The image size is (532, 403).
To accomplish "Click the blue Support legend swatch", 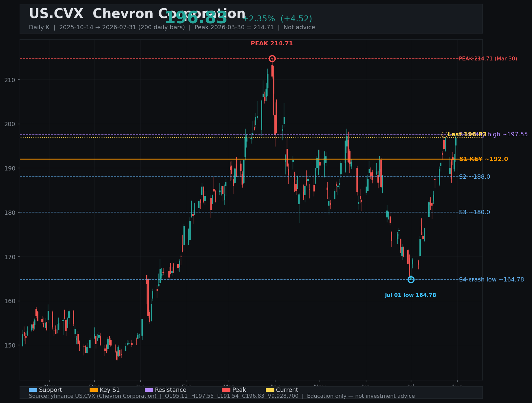I will [33, 390].
